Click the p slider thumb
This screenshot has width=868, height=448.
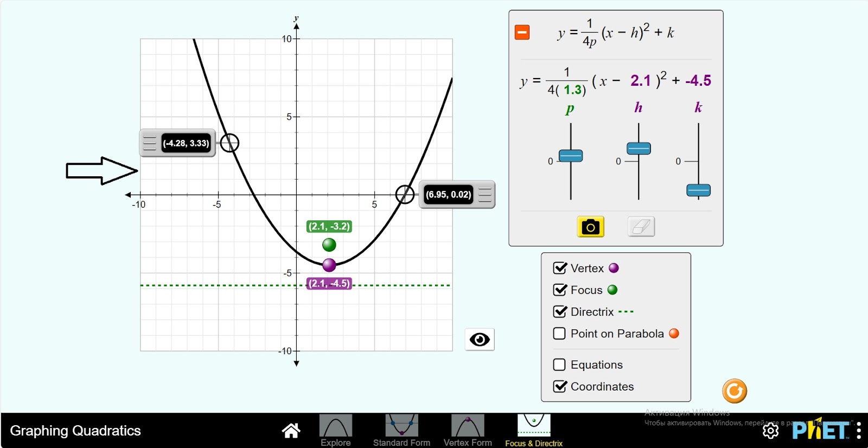coord(571,156)
